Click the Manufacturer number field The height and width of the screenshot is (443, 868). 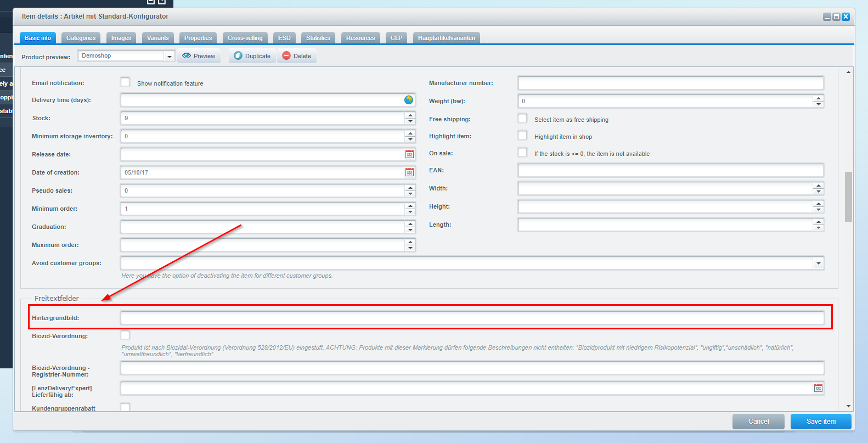pyautogui.click(x=670, y=83)
